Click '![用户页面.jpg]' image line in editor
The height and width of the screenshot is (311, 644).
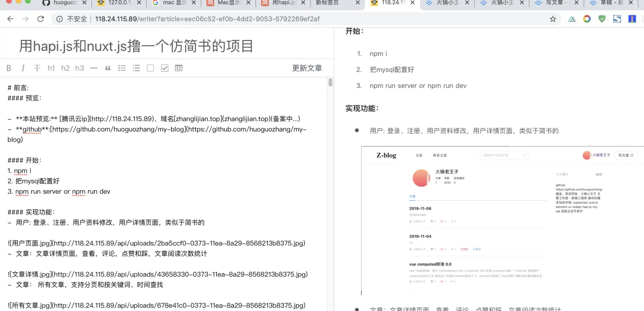tap(156, 243)
